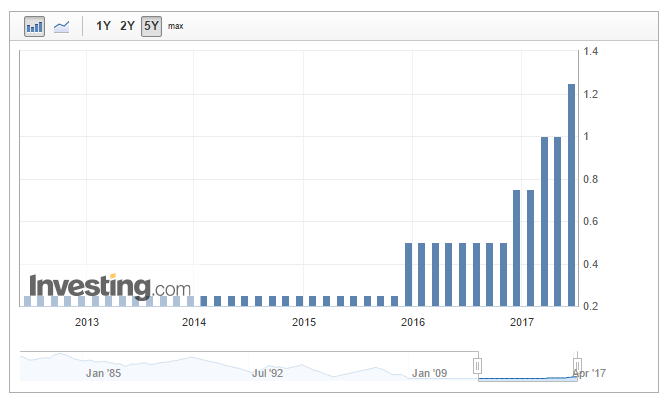
Task: Open the Investing.com logo watermark
Action: (x=109, y=286)
